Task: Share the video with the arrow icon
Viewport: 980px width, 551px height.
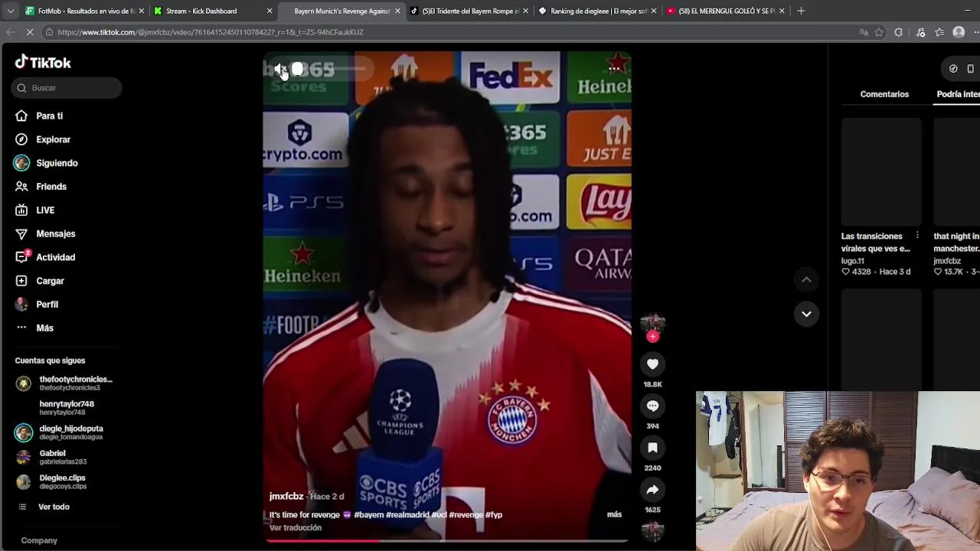Action: [652, 490]
